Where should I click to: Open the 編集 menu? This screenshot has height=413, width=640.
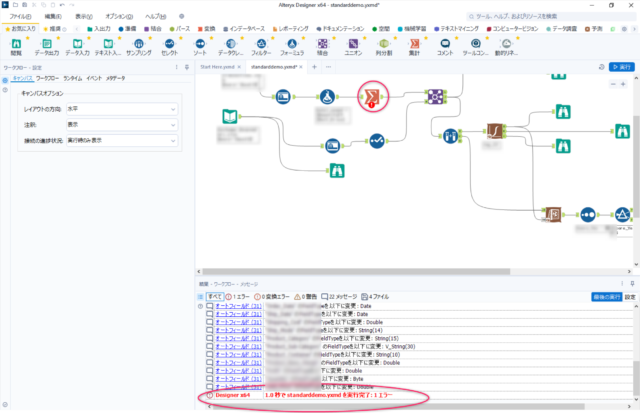tap(53, 16)
